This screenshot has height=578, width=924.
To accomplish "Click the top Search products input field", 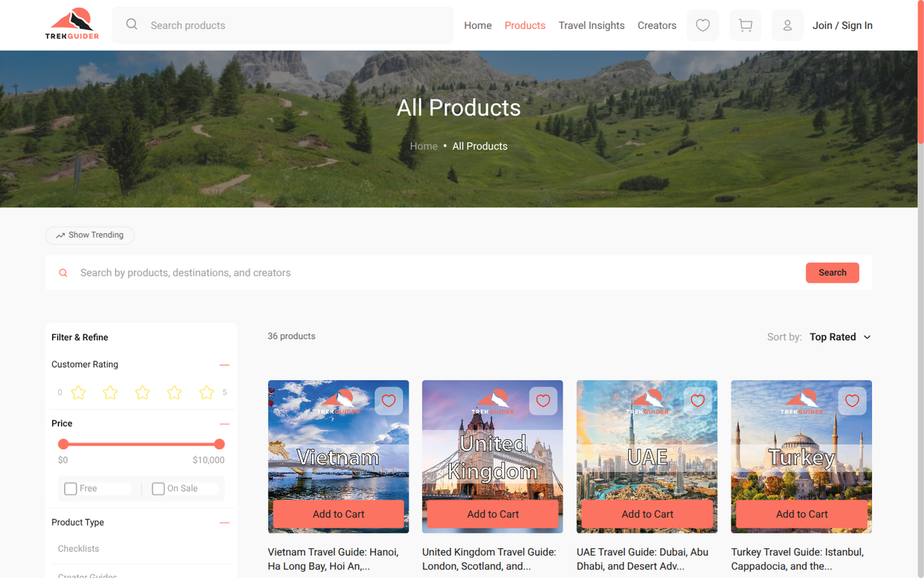I will click(282, 25).
